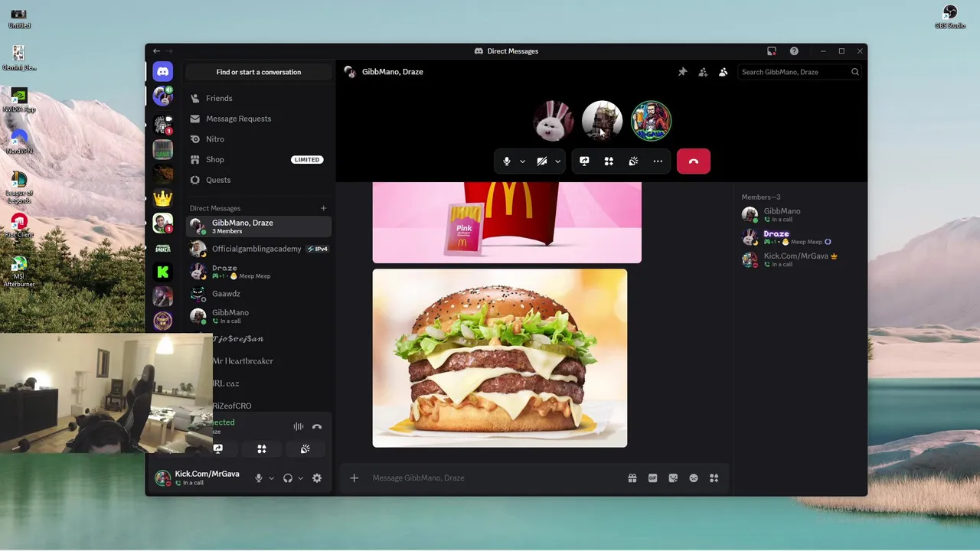Open soundboard in call controls
The height and width of the screenshot is (551, 980).
click(633, 161)
